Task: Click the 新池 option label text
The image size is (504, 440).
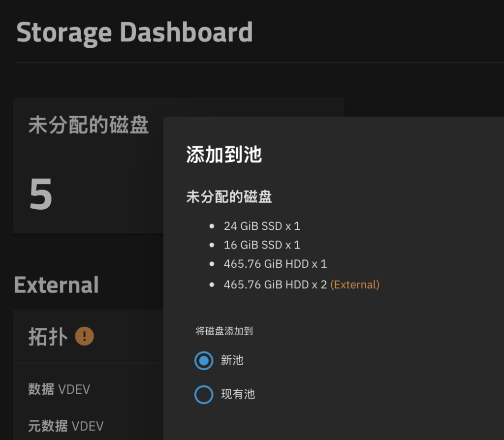Action: pos(232,360)
